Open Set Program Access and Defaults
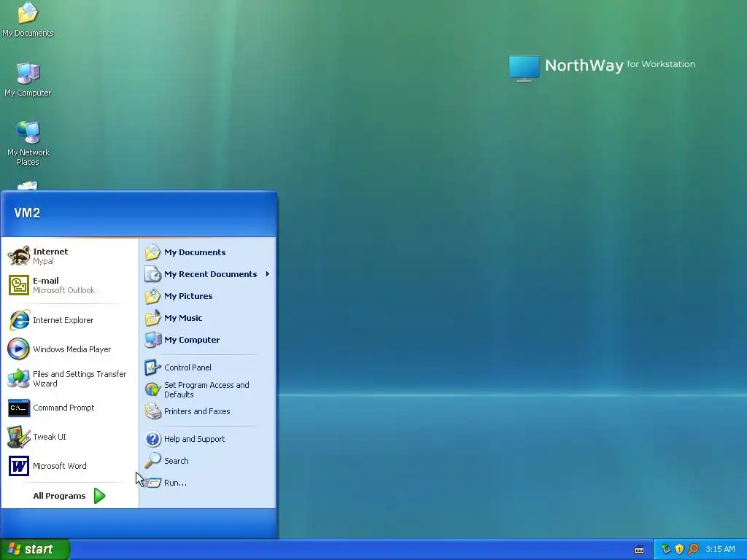The height and width of the screenshot is (560, 747). click(207, 389)
